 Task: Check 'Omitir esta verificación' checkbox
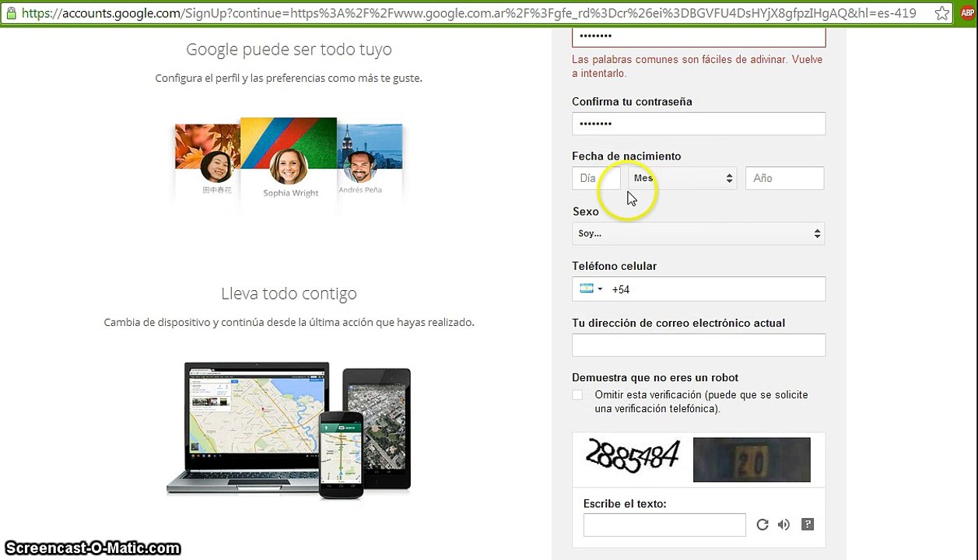[x=577, y=395]
